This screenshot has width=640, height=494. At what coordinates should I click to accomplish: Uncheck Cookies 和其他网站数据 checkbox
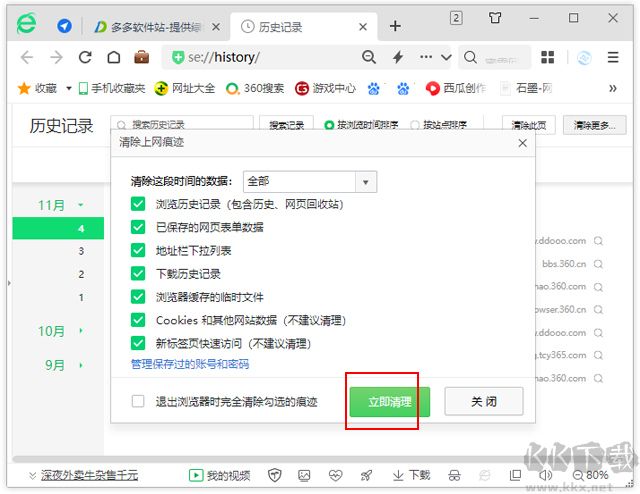(x=138, y=320)
